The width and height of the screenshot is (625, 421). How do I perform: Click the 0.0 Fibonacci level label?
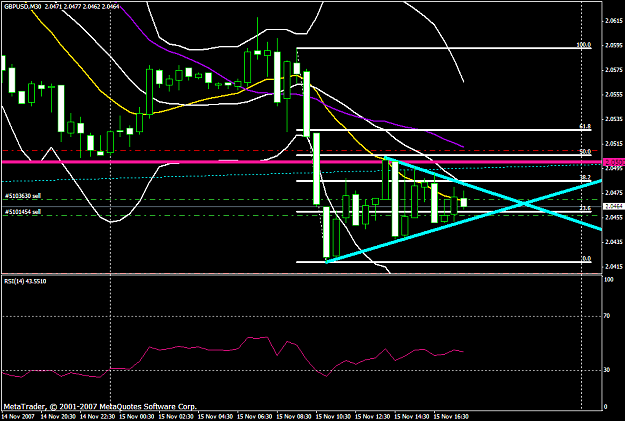click(x=586, y=258)
